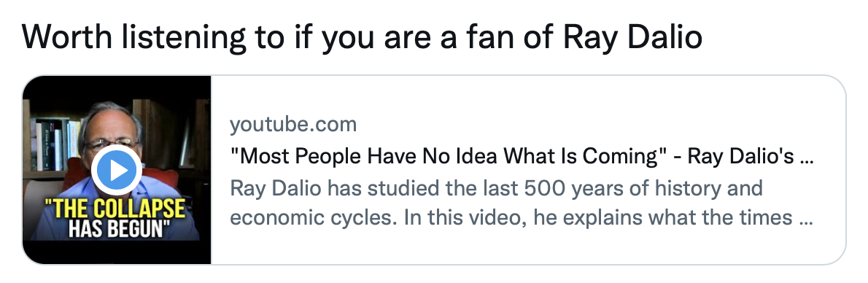868x283 pixels.
Task: Open the video thumbnail image
Action: [117, 169]
